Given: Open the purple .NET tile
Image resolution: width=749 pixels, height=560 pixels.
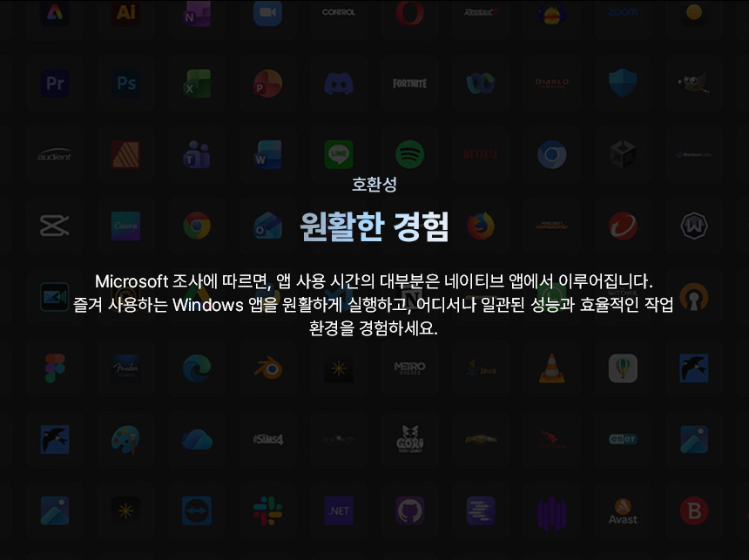Looking at the screenshot, I should click(339, 510).
